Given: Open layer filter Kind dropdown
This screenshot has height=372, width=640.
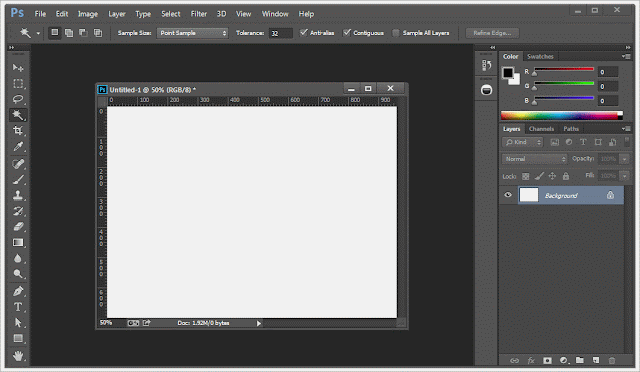Looking at the screenshot, I should click(522, 142).
